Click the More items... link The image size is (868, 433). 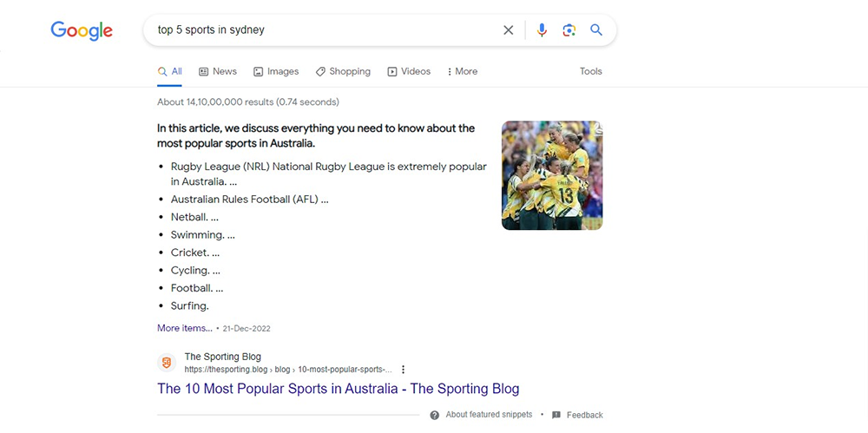coord(185,328)
